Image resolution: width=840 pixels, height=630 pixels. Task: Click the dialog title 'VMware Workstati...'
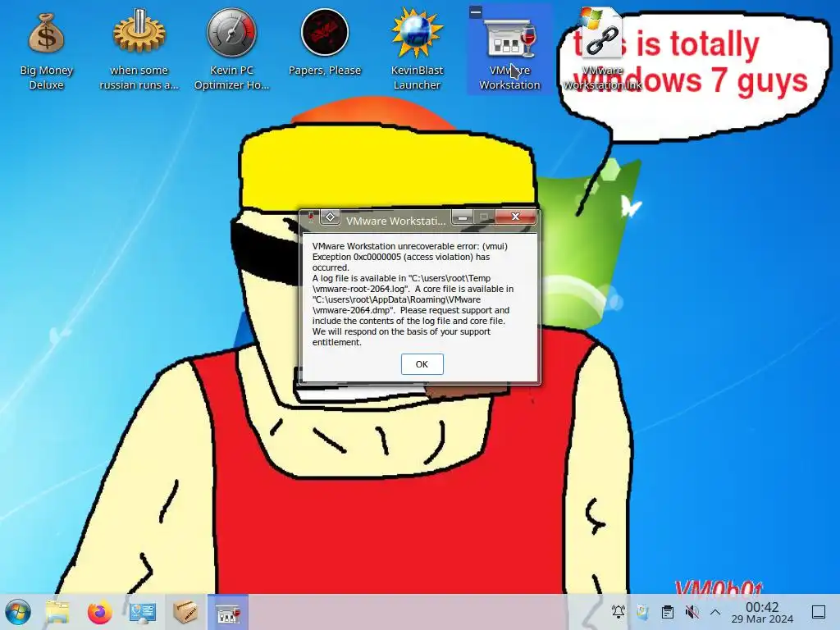395,221
